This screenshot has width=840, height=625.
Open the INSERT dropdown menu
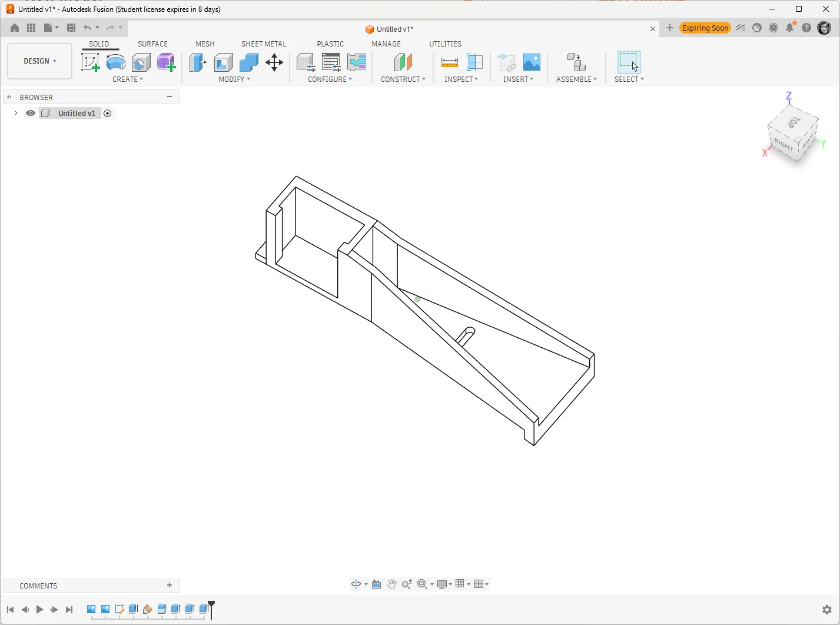(519, 79)
